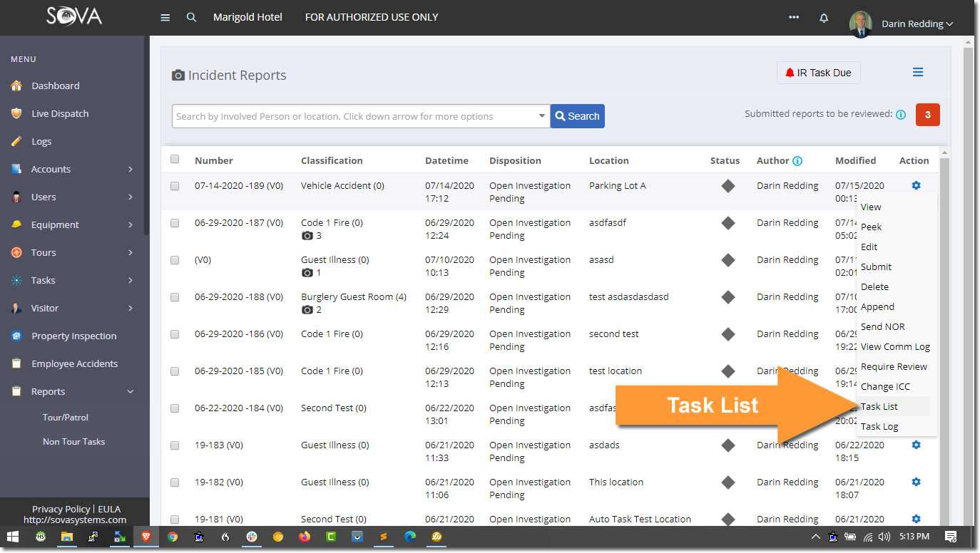The image size is (980, 553).
Task: Open Tour/Patrol report link
Action: [x=66, y=418]
